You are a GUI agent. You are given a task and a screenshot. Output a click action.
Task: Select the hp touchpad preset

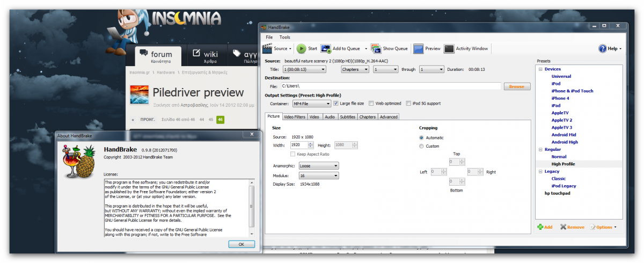pos(557,193)
